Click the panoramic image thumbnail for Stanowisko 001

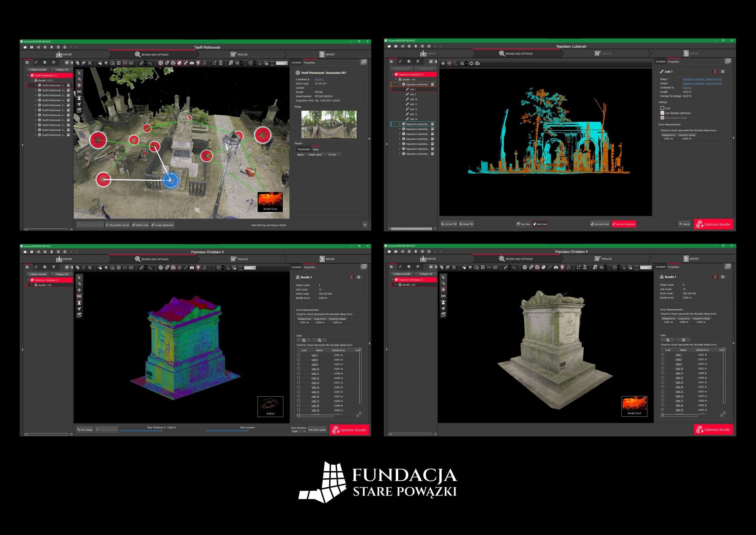click(329, 124)
